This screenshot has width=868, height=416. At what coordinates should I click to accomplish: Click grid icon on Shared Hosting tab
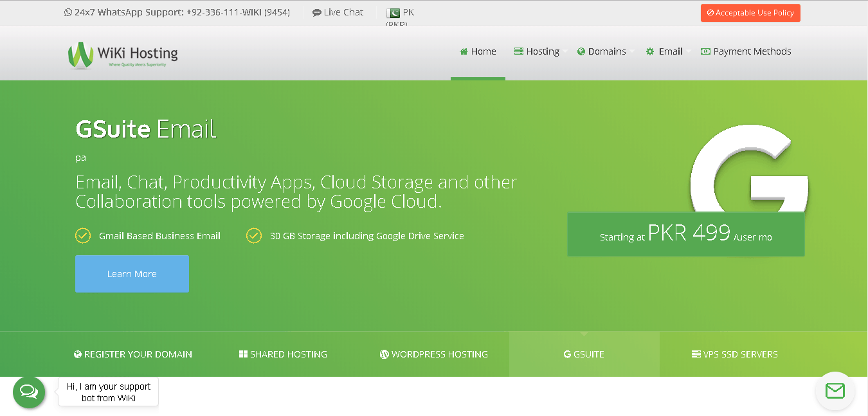[x=243, y=354]
